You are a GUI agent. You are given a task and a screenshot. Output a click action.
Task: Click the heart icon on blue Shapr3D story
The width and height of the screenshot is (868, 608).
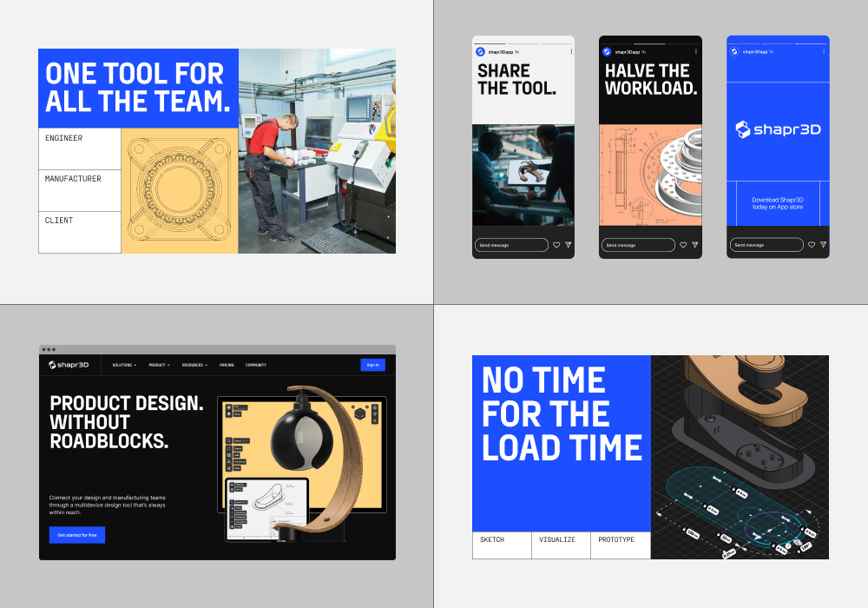[810, 245]
